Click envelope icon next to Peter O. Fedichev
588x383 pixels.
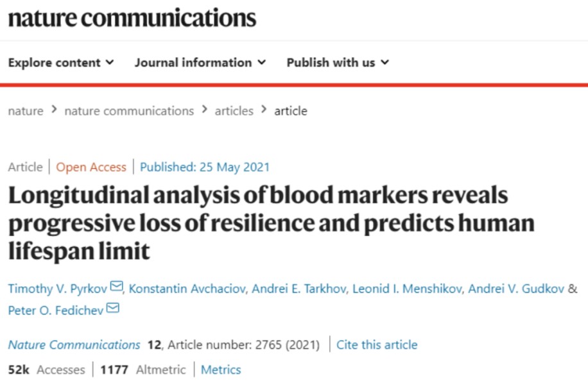[x=112, y=309]
